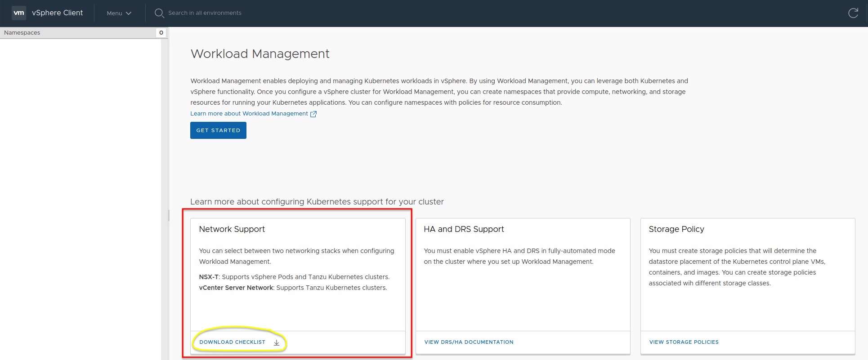The width and height of the screenshot is (868, 360).
Task: Click the external link icon after Learn more
Action: click(313, 114)
